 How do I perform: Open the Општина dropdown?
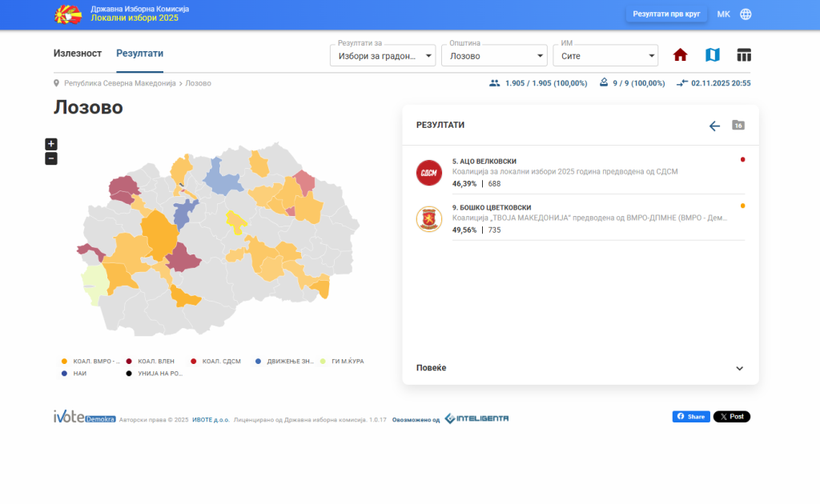pyautogui.click(x=493, y=56)
